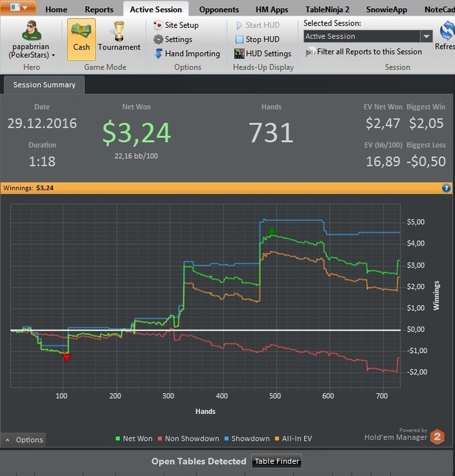Click the green peak marker on graph
This screenshot has height=476, width=455.
(271, 231)
